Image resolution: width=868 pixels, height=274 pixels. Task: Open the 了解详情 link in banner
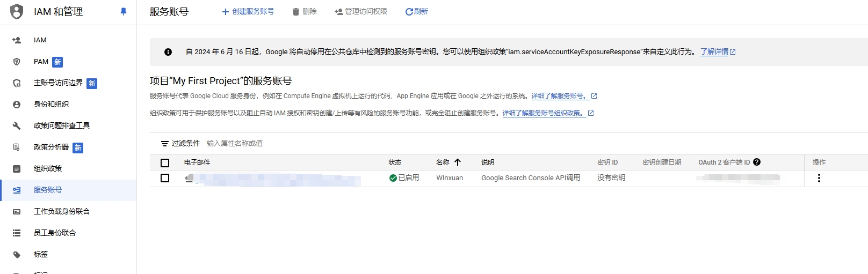714,52
